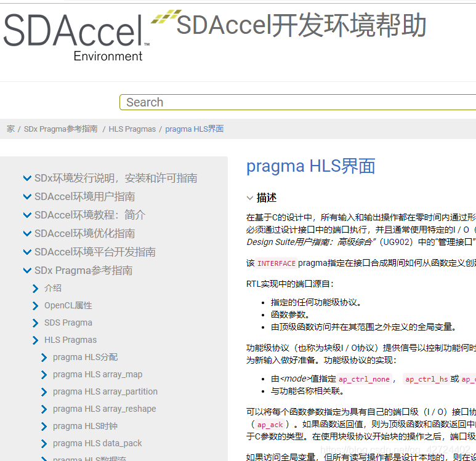Click the 指定的任何功能级协议。 bullet item
Image resolution: width=476 pixels, height=461 pixels.
pos(316,303)
